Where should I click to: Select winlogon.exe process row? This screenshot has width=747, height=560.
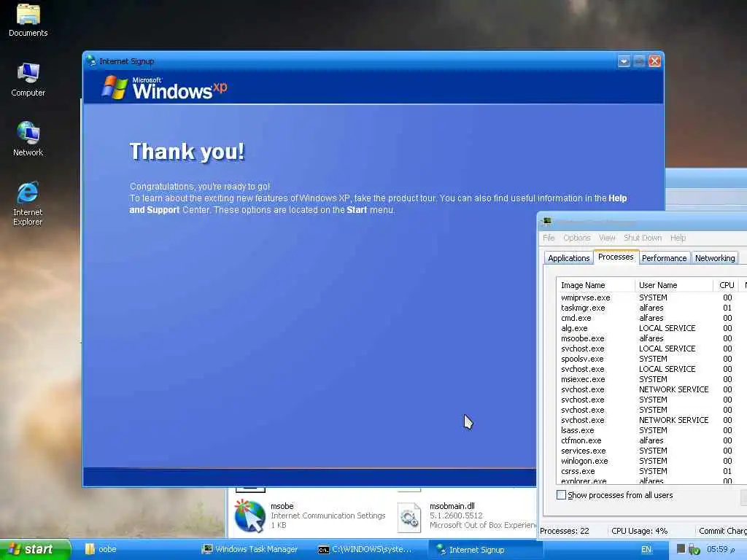(651, 461)
